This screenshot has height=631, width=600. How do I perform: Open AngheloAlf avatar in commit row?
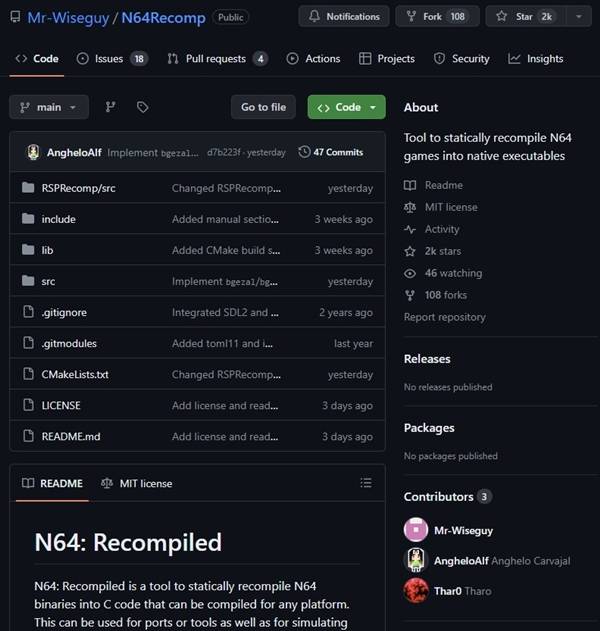[x=33, y=152]
